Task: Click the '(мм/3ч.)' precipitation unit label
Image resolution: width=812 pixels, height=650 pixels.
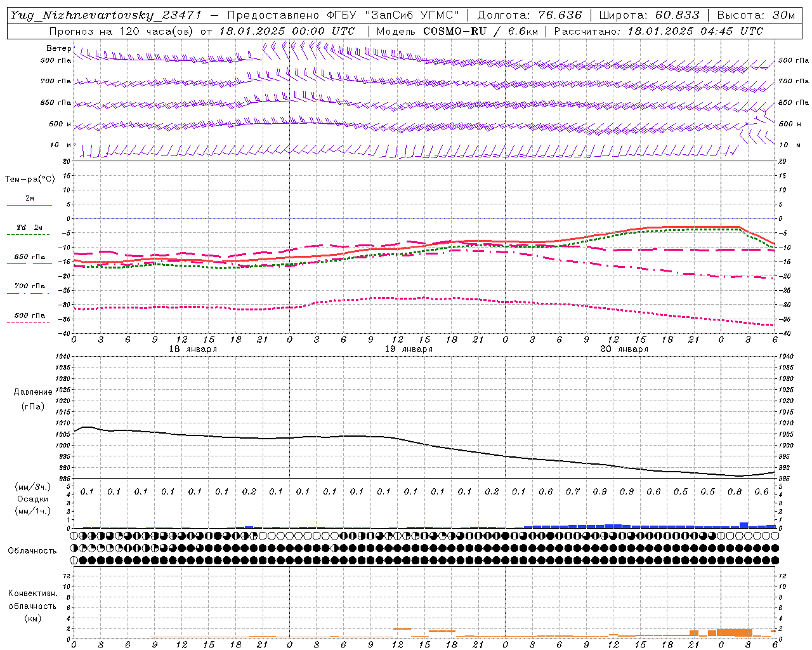Action: coord(33,487)
